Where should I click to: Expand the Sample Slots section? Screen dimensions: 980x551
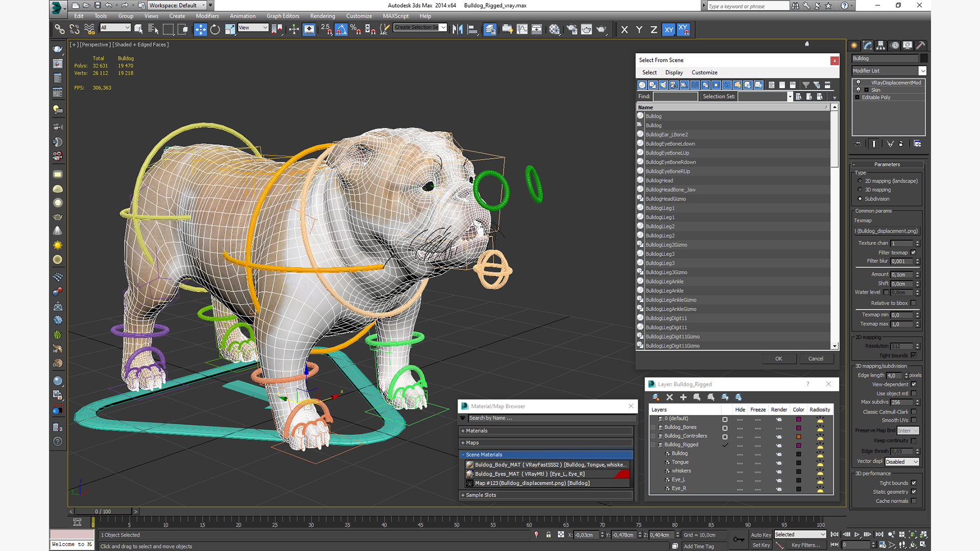pyautogui.click(x=547, y=495)
